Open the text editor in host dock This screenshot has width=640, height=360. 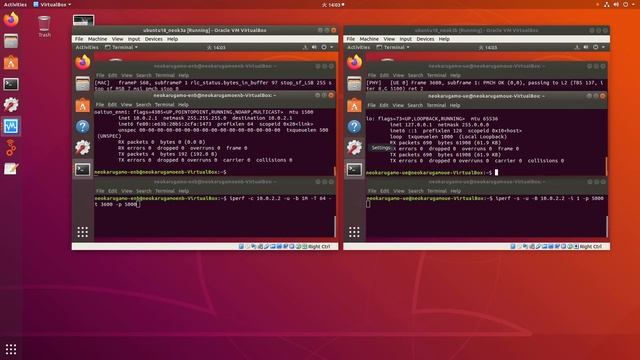[11, 169]
